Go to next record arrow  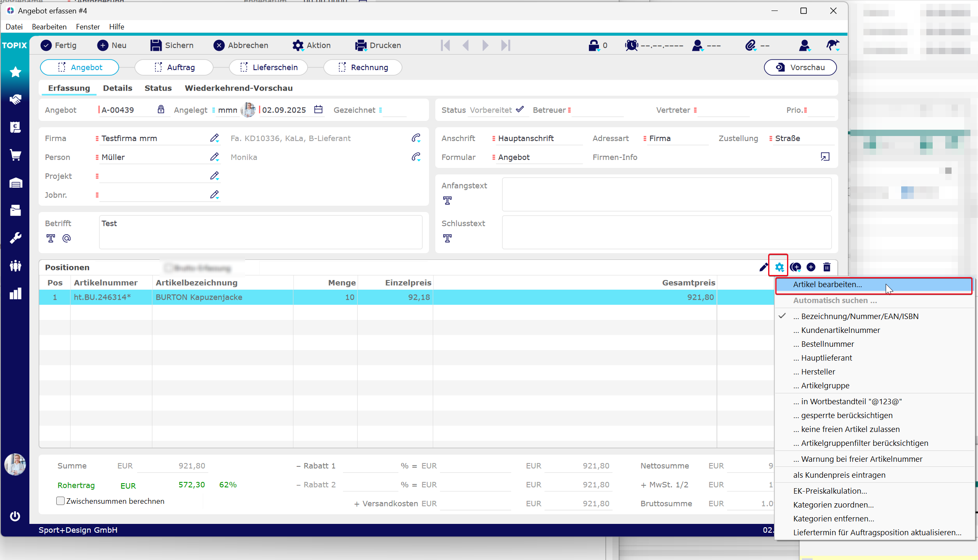(x=485, y=45)
